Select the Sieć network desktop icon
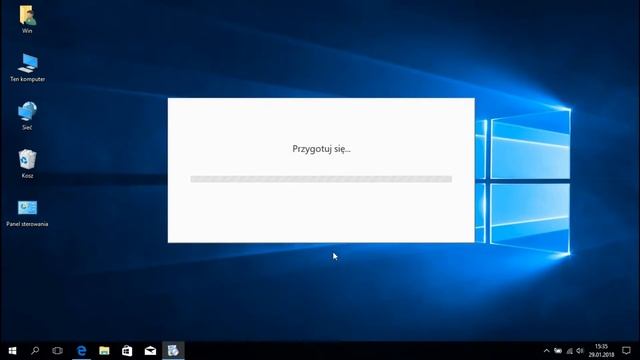Screen dimensions: 640x360 point(27,116)
